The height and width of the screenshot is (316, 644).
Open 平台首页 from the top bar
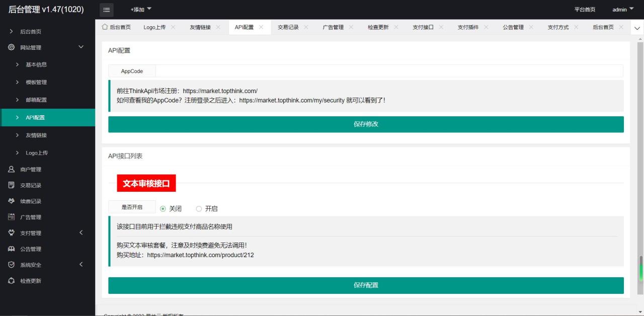click(x=585, y=9)
